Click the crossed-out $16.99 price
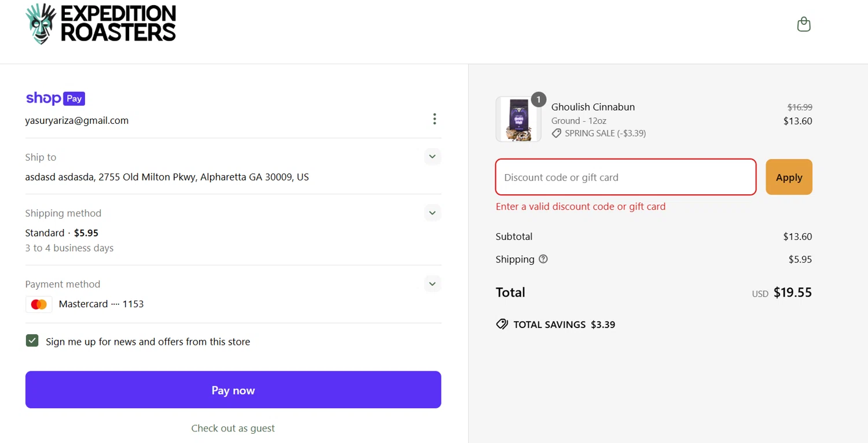 click(x=800, y=107)
